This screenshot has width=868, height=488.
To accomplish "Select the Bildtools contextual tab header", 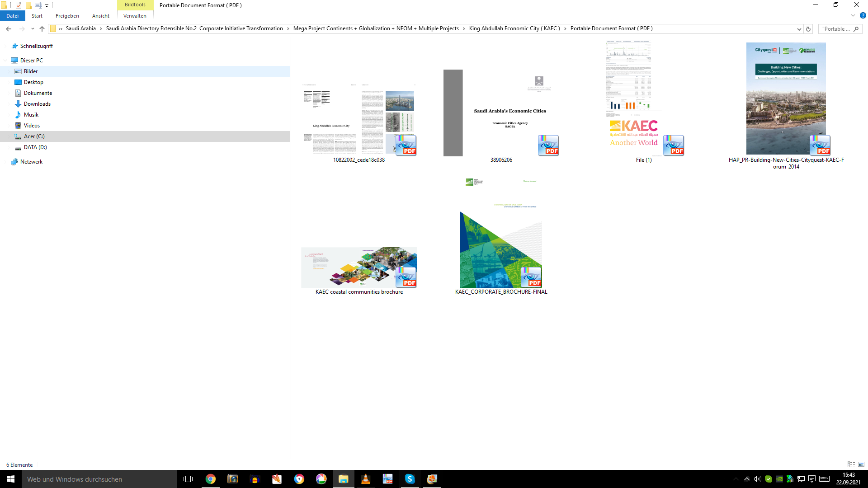I will coord(135,5).
